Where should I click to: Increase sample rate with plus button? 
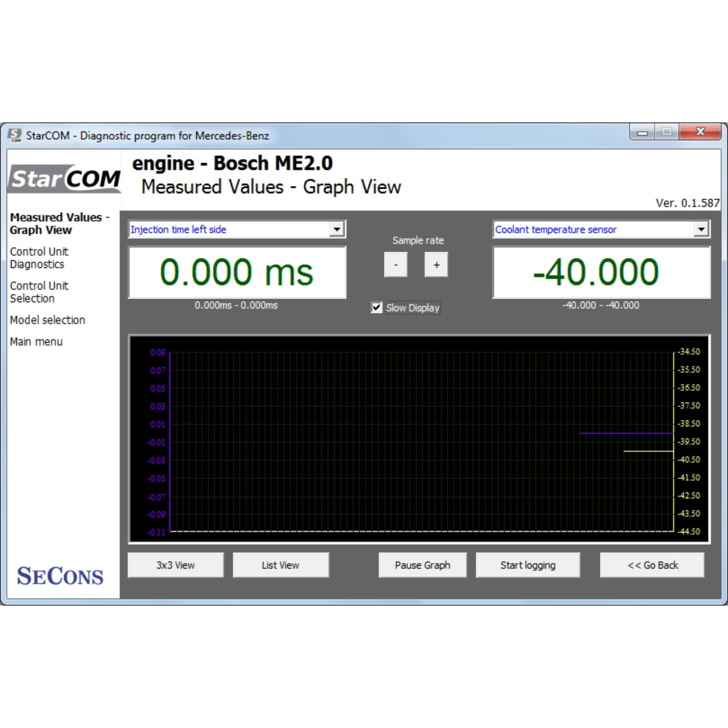436,265
